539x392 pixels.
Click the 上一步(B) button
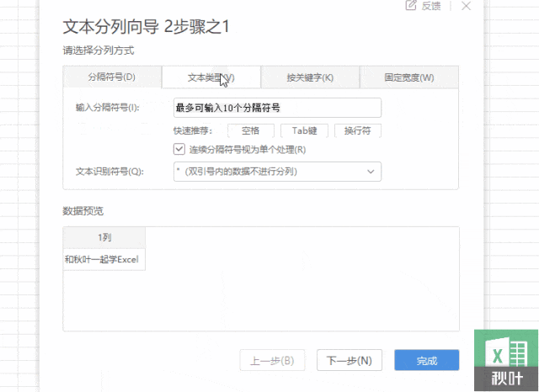point(272,360)
